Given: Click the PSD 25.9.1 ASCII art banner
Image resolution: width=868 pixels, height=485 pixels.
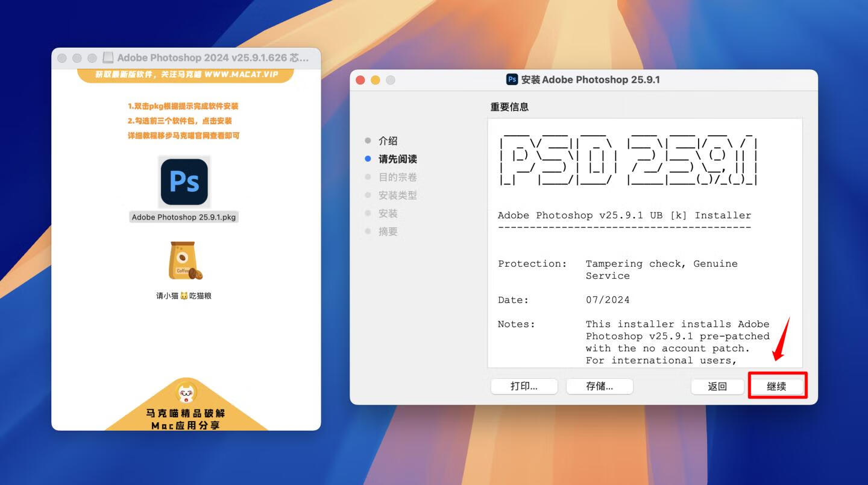Looking at the screenshot, I should pos(628,159).
